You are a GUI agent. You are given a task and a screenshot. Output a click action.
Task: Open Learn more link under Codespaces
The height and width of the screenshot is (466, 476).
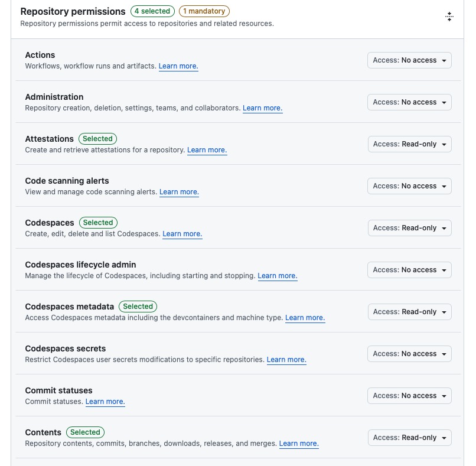[182, 234]
